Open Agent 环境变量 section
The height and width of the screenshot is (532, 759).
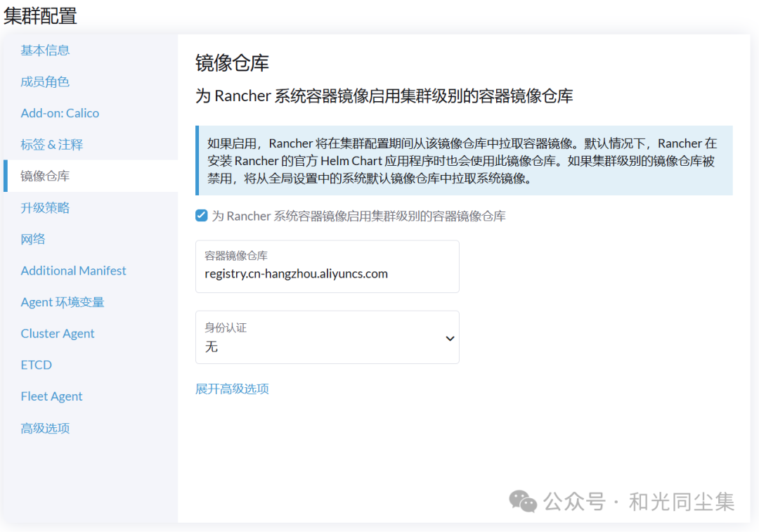(x=63, y=302)
